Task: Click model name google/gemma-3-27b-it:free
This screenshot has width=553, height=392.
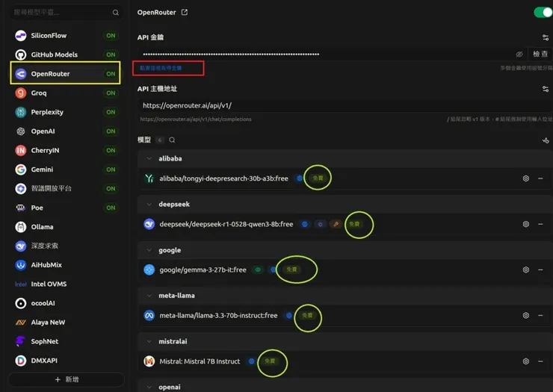Action: click(203, 270)
